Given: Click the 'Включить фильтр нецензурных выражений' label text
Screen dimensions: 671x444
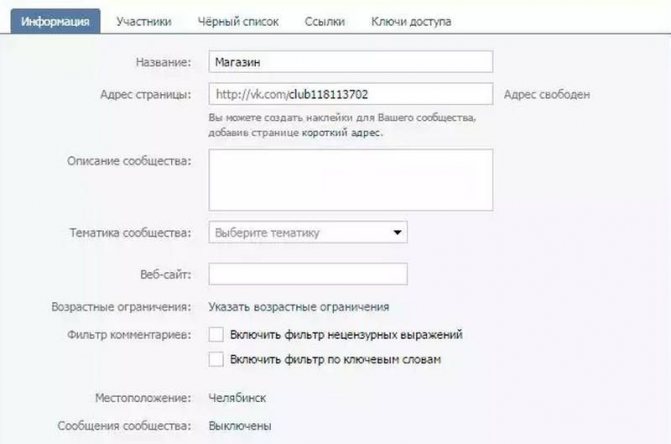Looking at the screenshot, I should 346,334.
